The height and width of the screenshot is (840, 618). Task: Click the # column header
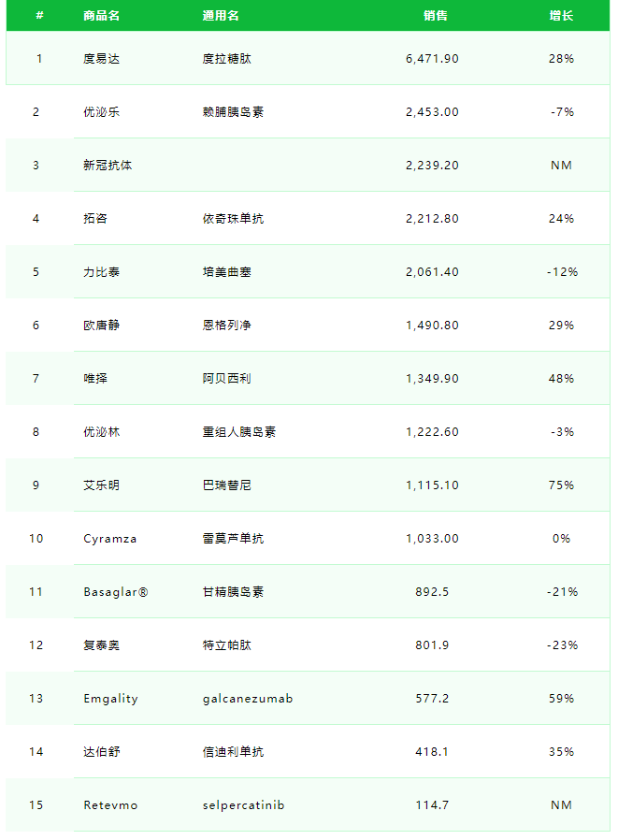(x=39, y=16)
